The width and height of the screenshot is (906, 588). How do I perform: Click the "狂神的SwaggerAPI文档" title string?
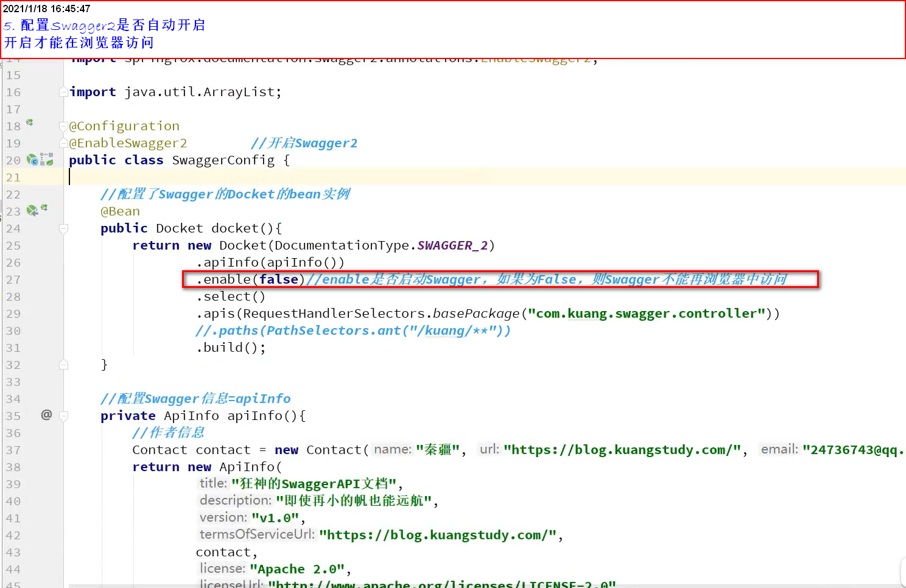[x=314, y=484]
